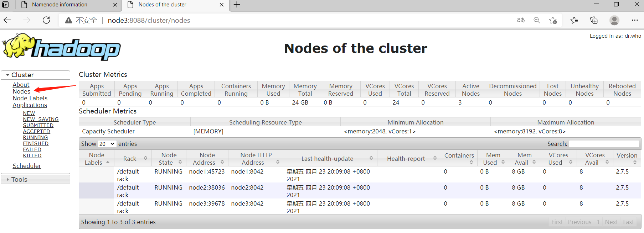Open the Nodes link in sidebar
Screen dimensions: 644x233
point(21,91)
